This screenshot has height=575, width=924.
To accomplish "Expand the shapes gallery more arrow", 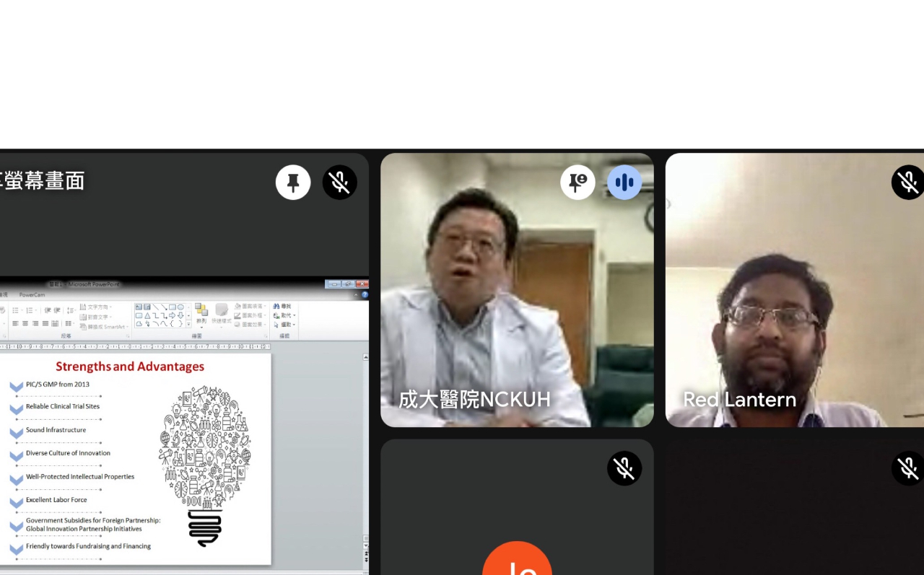I will pos(189,325).
